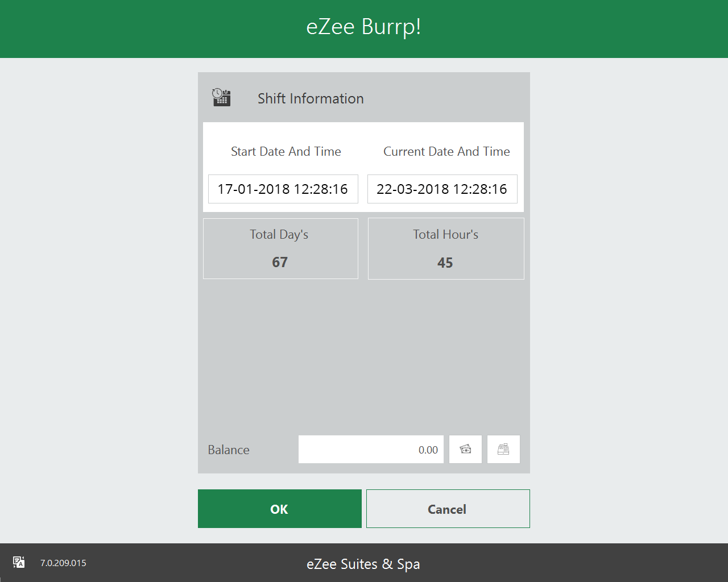Click the Total Hour's panel
The height and width of the screenshot is (582, 728).
coord(446,248)
